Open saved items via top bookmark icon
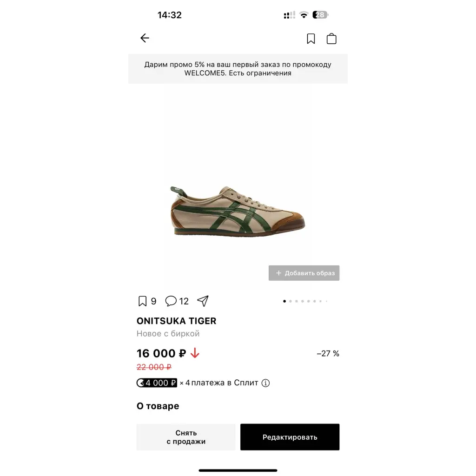Viewport: 476px width, 476px height. (x=311, y=39)
